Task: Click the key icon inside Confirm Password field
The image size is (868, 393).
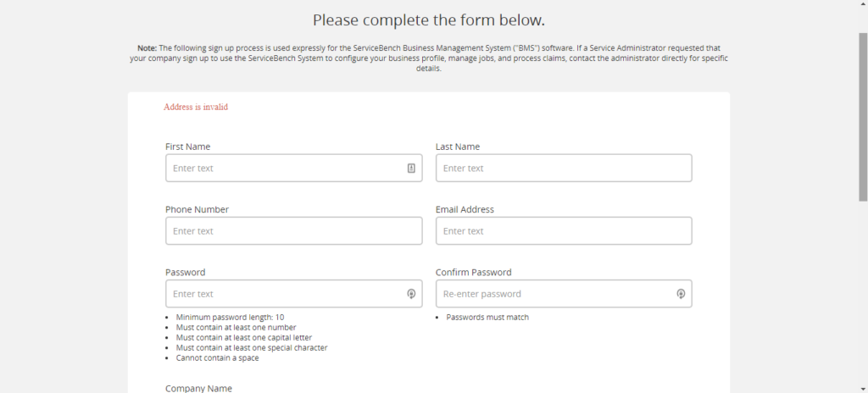Action: pos(681,293)
